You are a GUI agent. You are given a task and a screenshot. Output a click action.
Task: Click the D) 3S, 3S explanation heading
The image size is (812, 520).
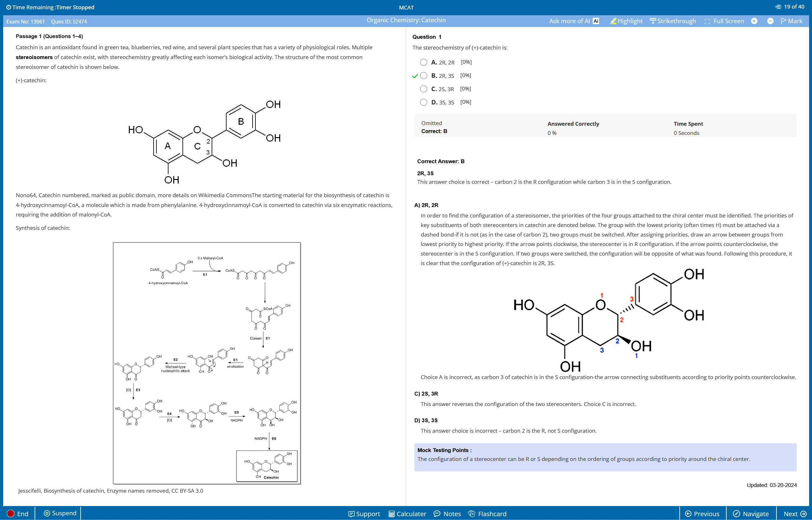pos(426,420)
